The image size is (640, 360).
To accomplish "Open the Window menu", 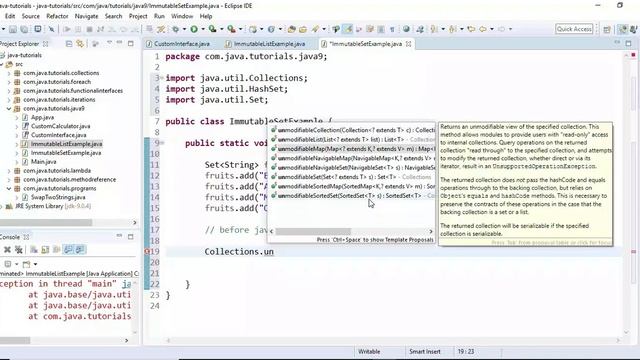I will point(182,16).
